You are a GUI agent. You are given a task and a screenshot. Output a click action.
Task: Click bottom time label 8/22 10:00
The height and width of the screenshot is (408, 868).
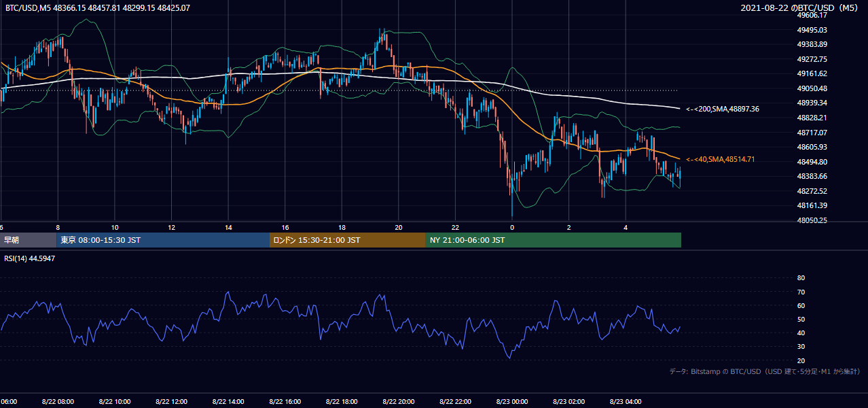[114, 401]
